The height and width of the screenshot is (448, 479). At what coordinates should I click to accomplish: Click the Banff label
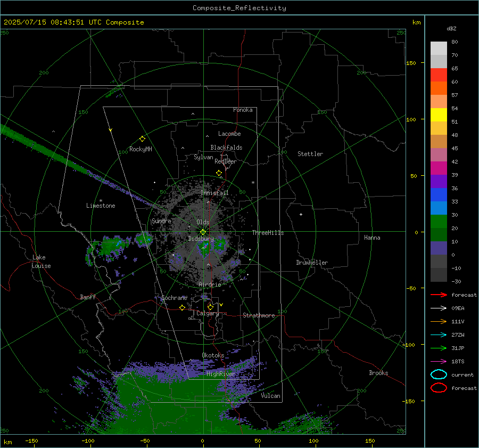click(x=88, y=297)
